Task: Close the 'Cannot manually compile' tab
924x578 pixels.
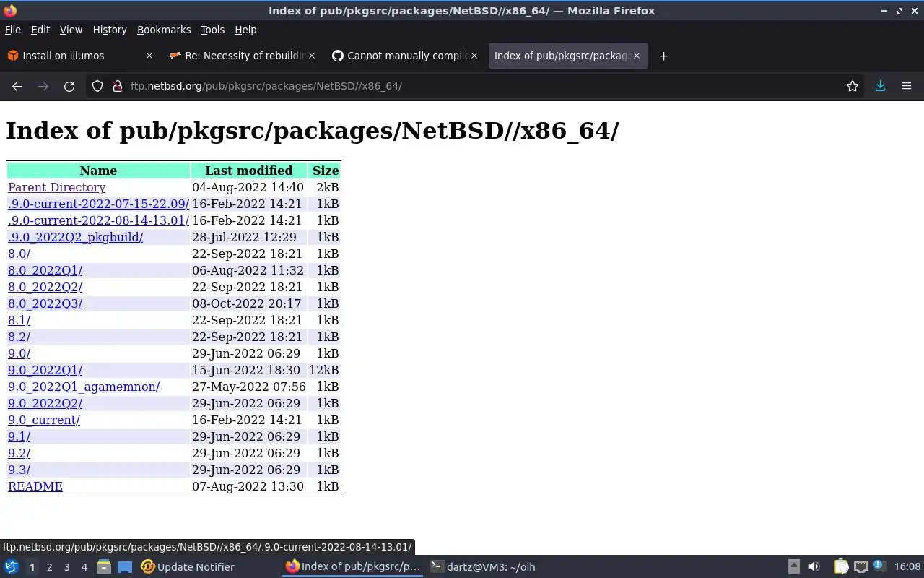Action: [x=474, y=56]
